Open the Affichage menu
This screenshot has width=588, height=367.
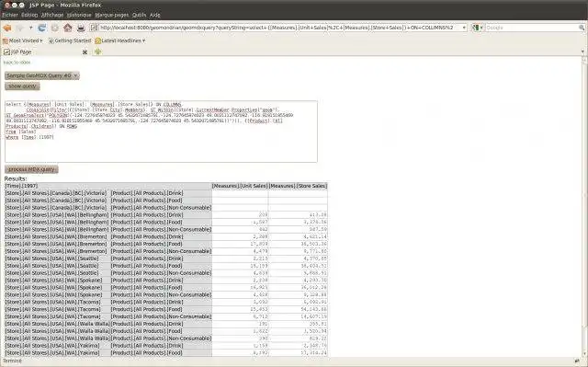point(52,15)
